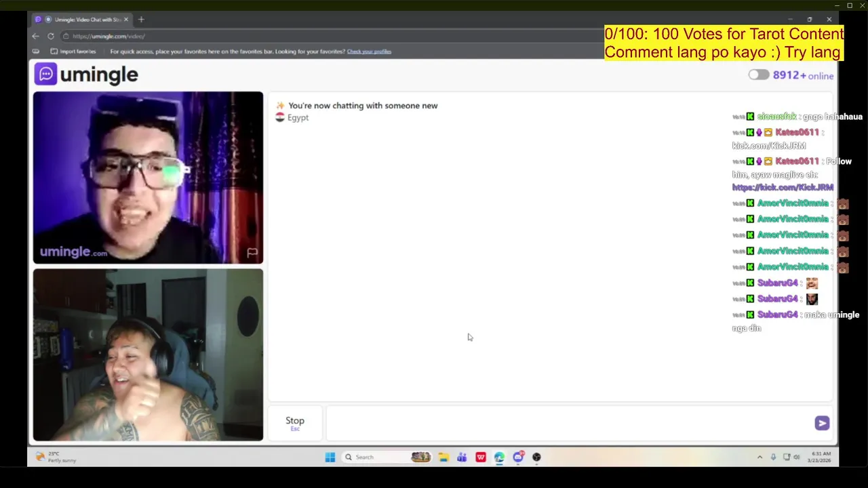The image size is (868, 488).
Task: Click your own webcam video feed
Action: coord(148,355)
